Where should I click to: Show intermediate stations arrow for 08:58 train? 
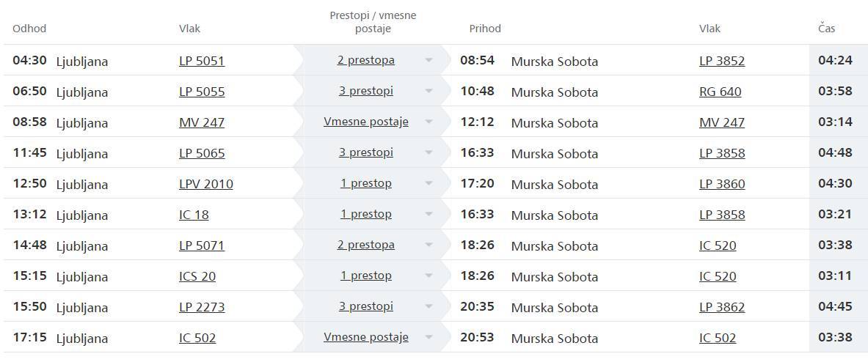click(x=428, y=122)
